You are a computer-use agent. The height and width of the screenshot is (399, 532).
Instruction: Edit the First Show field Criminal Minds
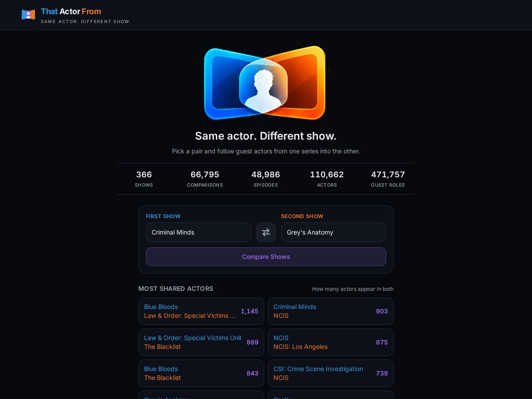tap(198, 232)
